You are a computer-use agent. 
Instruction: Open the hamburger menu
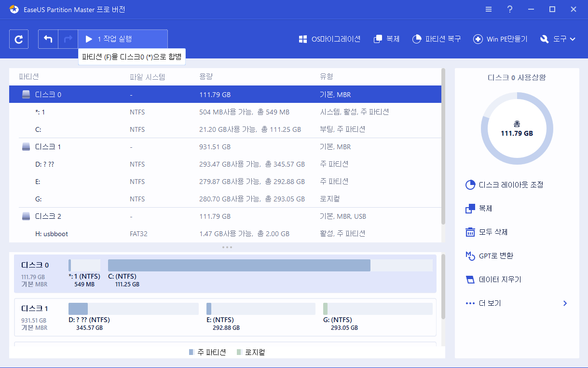[x=488, y=9]
